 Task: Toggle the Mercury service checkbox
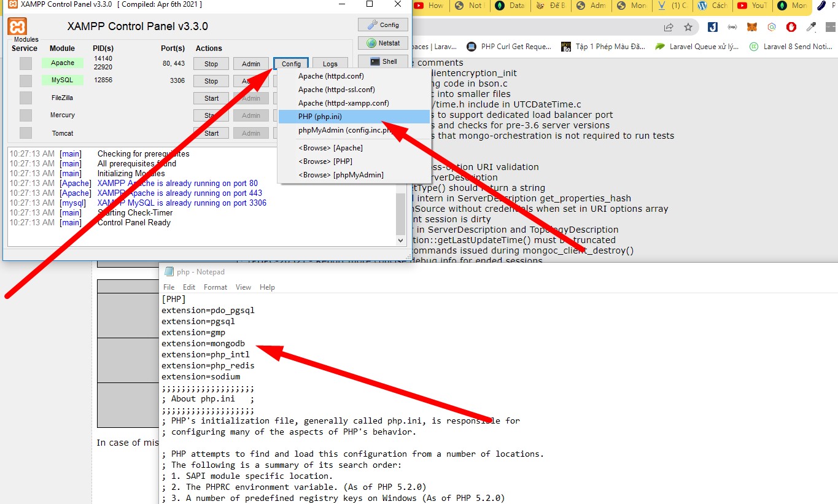(x=25, y=115)
